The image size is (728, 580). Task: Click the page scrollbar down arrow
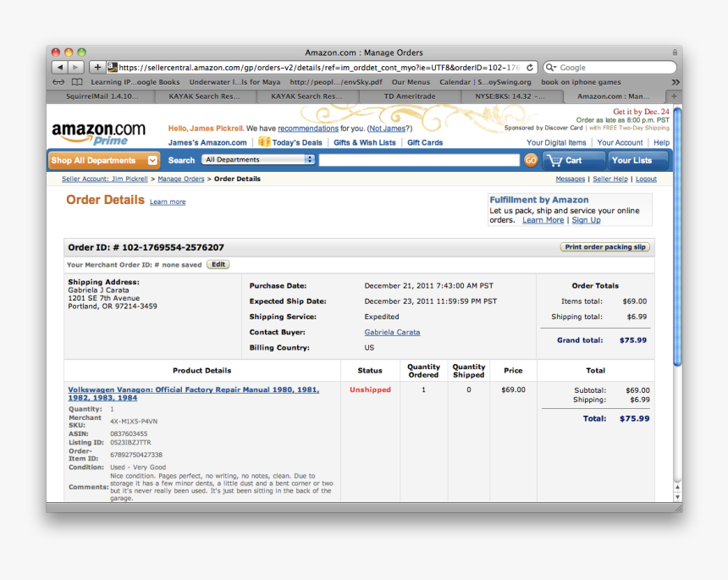[677, 496]
